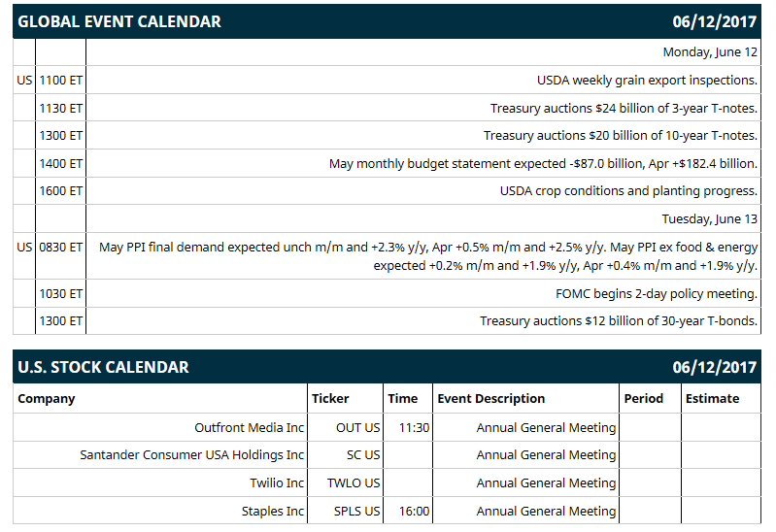Image resolution: width=776 pixels, height=532 pixels.
Task: Select the May PPI final demand event
Action: click(428, 256)
